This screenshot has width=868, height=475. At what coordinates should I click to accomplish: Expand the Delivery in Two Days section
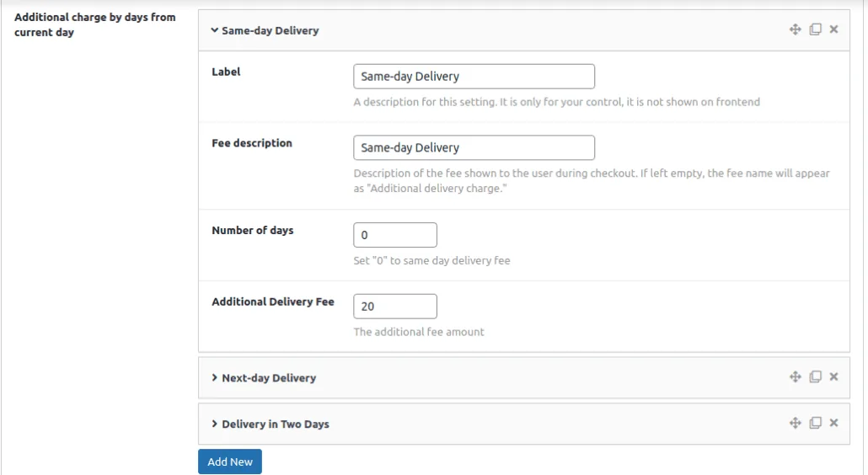214,424
